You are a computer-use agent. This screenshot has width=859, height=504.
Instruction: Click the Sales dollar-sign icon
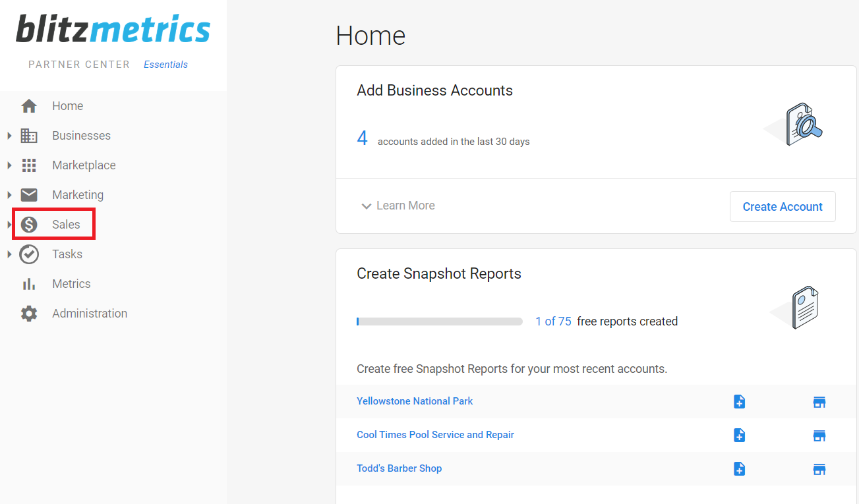click(29, 225)
